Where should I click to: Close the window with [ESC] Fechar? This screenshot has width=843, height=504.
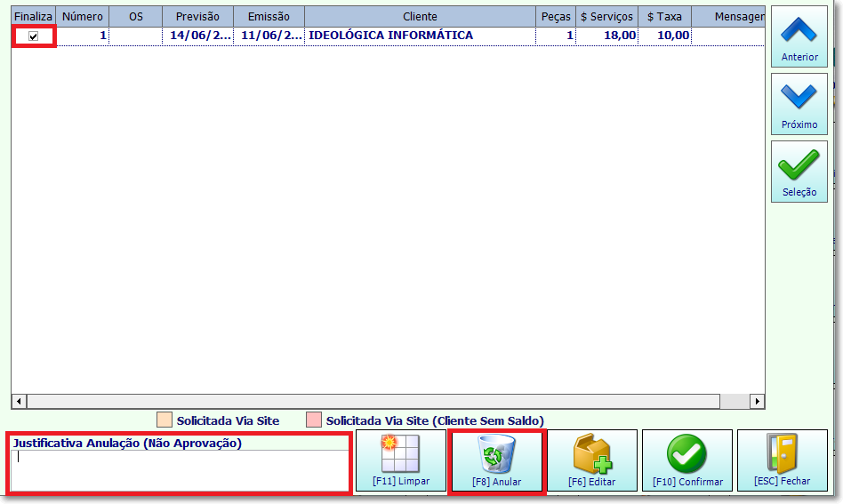pos(783,460)
